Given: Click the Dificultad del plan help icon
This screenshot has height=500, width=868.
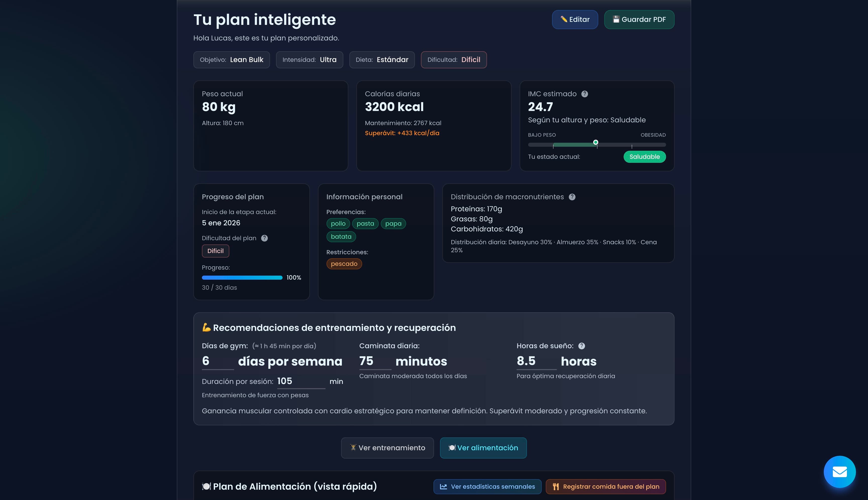Looking at the screenshot, I should [265, 238].
